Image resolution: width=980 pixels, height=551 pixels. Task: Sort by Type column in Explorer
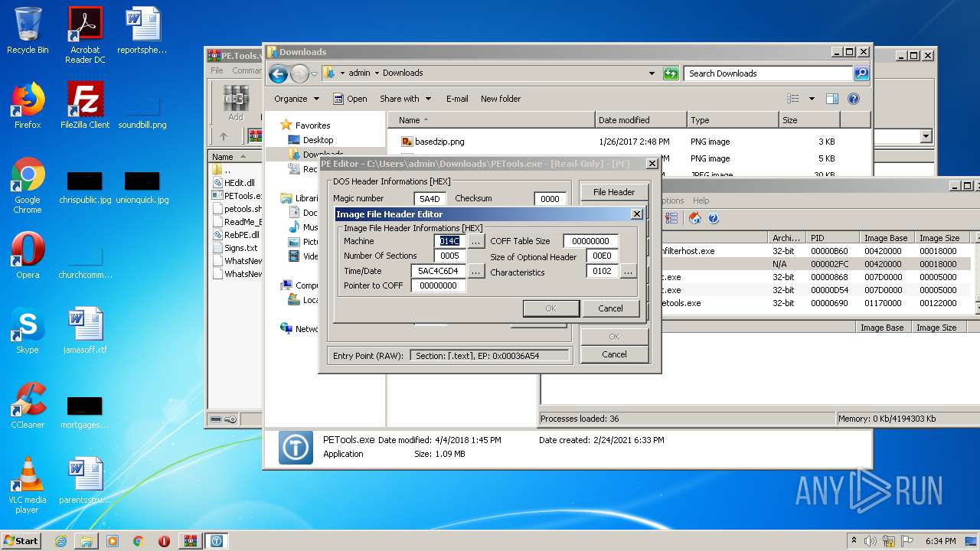click(732, 120)
